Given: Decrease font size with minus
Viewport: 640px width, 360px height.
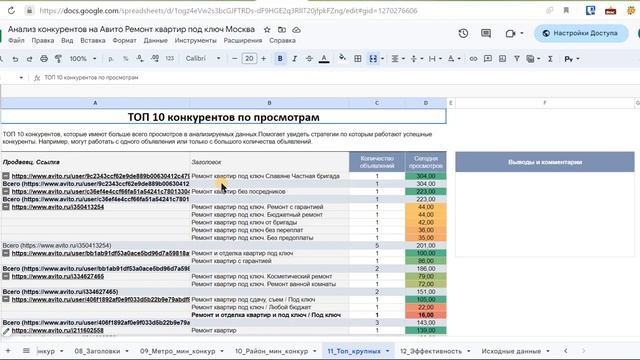Looking at the screenshot, I should [234, 59].
